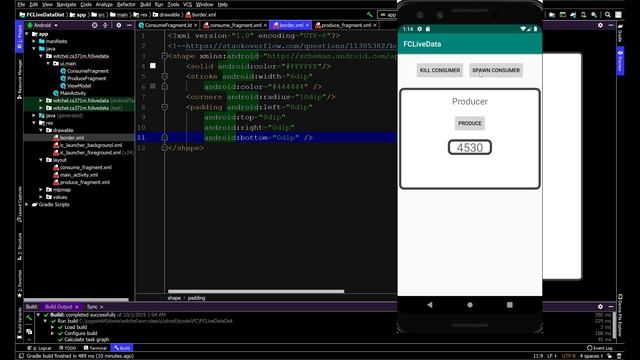Hide the Build panel with minus icon

point(611,307)
